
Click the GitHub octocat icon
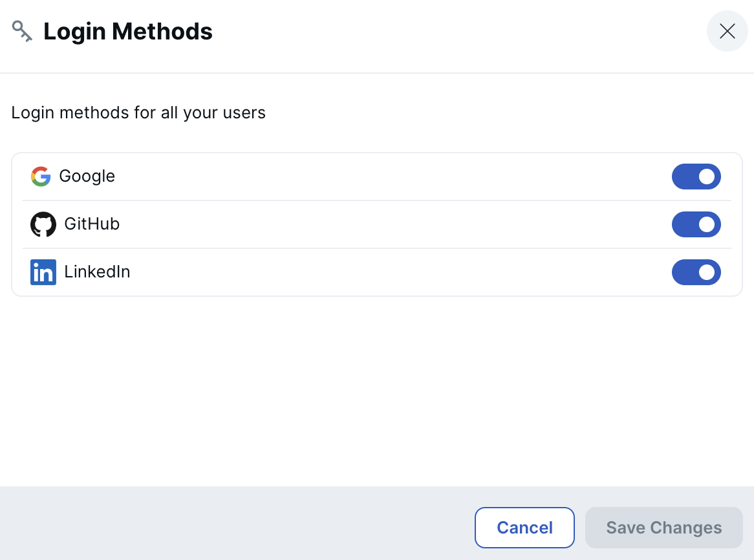tap(43, 224)
